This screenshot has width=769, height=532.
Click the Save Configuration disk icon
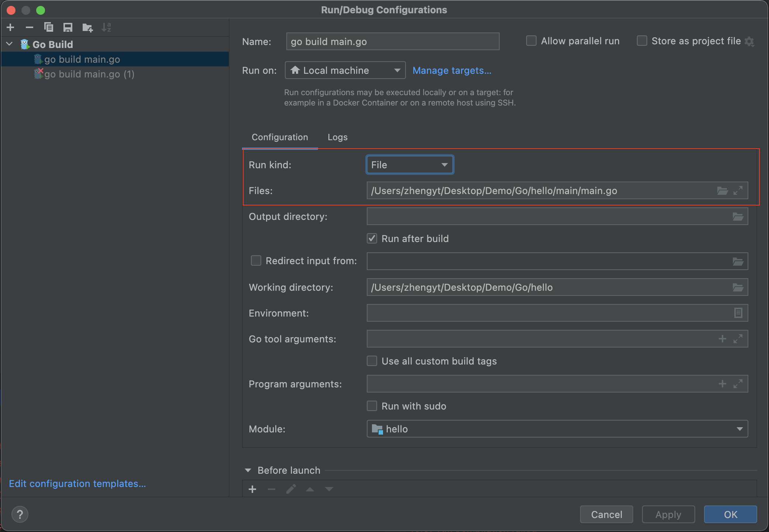pos(68,27)
